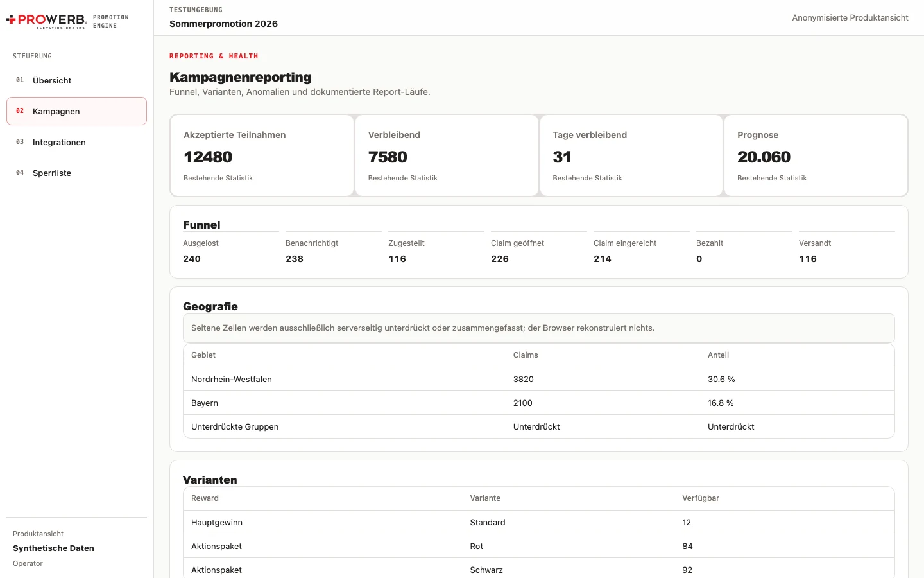Viewport: 924px width, 578px height.
Task: Click the Reward column header
Action: click(x=205, y=498)
